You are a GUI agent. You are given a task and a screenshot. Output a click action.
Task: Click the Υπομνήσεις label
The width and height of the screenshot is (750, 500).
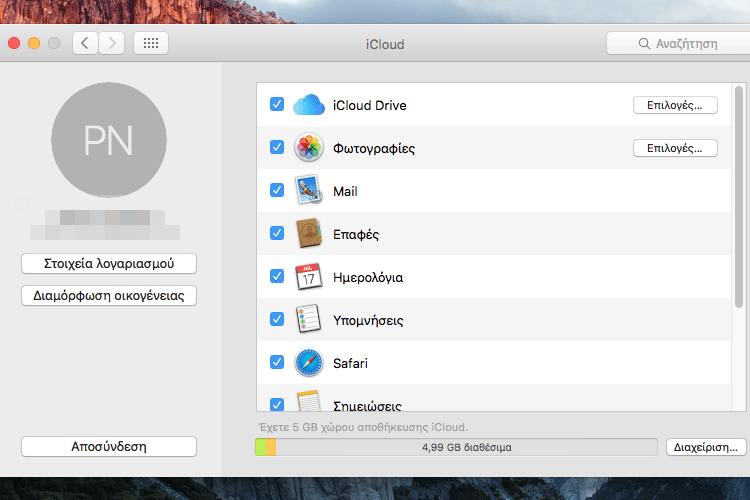pyautogui.click(x=368, y=321)
